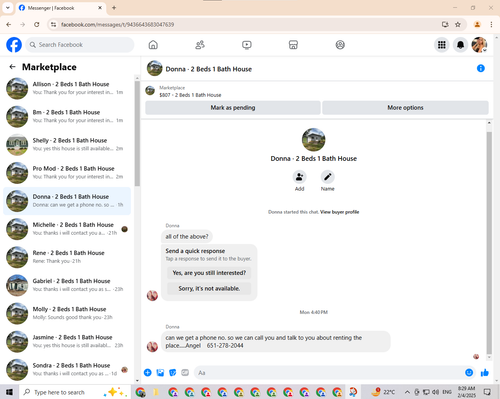This screenshot has width=500, height=399.
Task: Click the Search Facebook field
Action: click(80, 45)
